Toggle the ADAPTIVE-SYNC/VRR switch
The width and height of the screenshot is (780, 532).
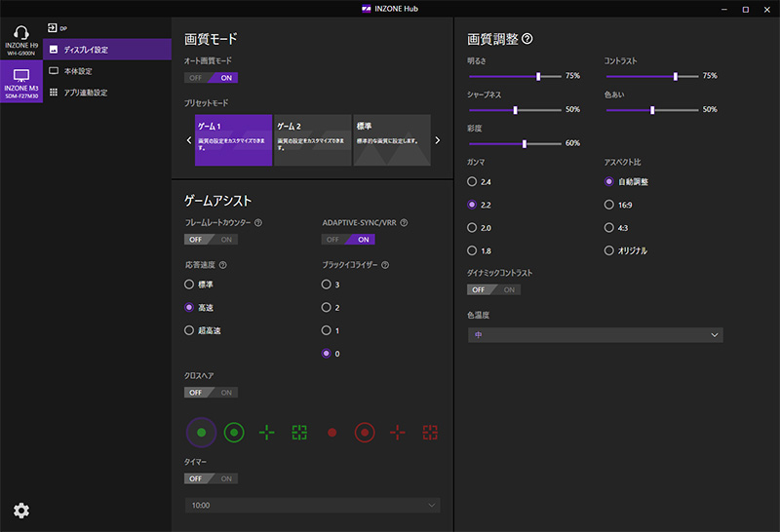(x=348, y=240)
